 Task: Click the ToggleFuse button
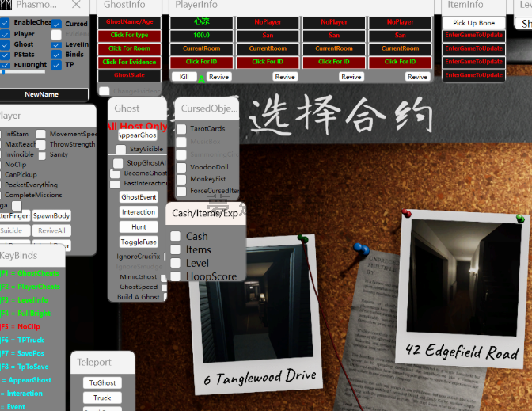(139, 242)
